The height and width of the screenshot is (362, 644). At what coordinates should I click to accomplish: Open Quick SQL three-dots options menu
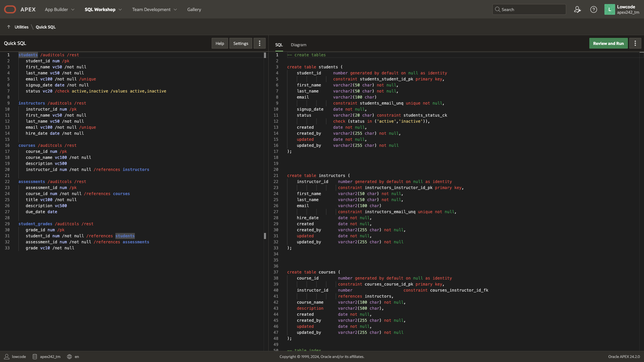259,43
